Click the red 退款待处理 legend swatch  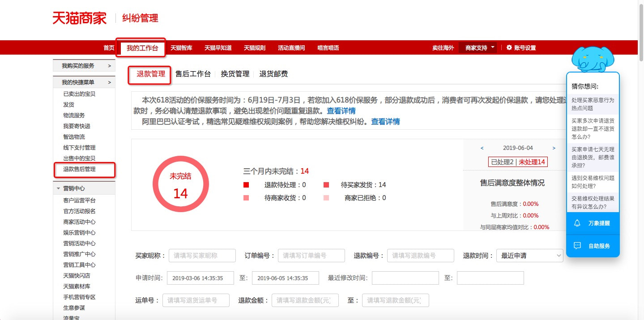tap(246, 185)
